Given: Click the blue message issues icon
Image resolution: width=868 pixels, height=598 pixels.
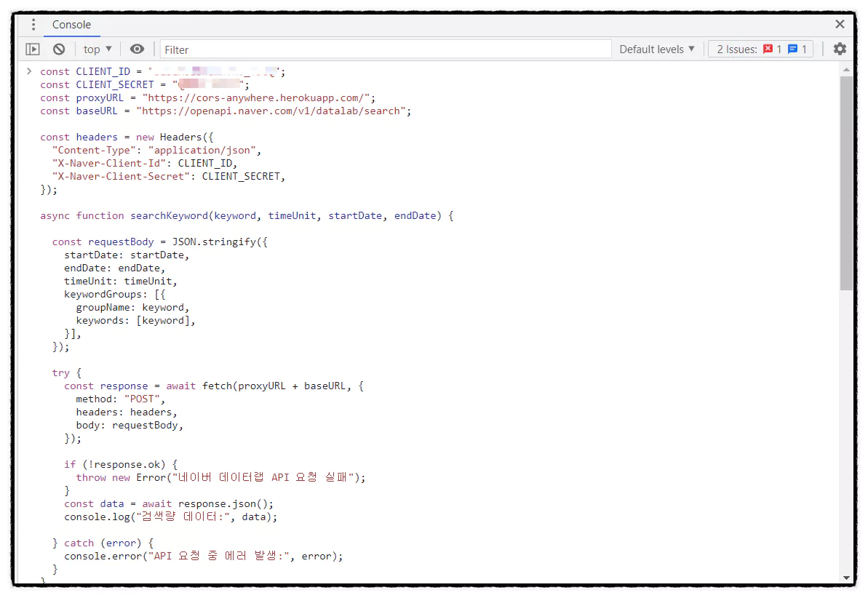Looking at the screenshot, I should [793, 49].
